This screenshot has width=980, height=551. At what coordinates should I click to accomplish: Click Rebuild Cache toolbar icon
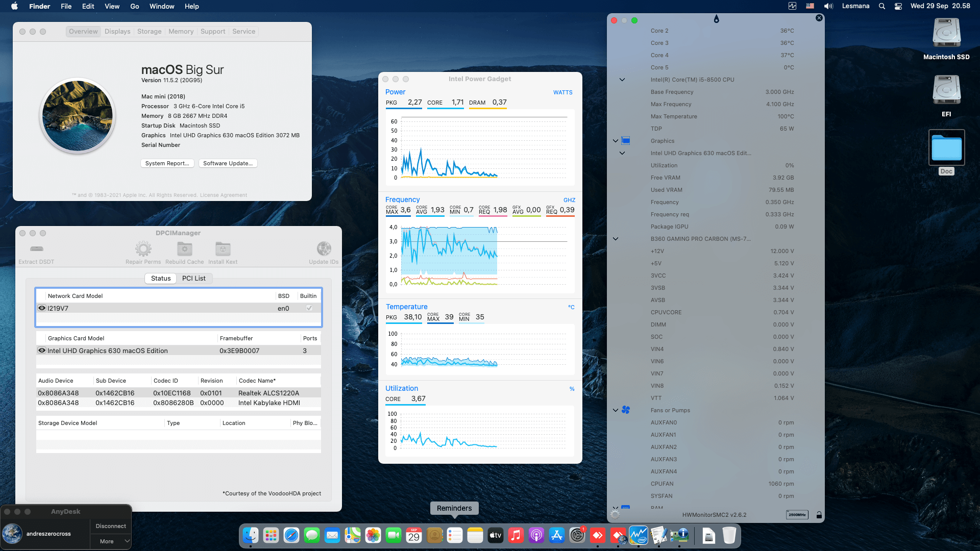[184, 249]
